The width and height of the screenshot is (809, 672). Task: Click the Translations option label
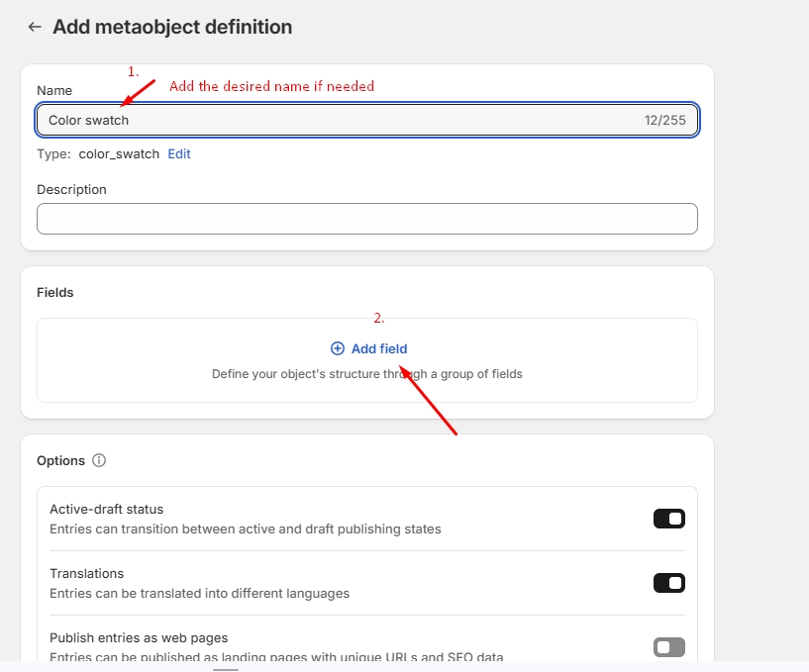click(87, 574)
